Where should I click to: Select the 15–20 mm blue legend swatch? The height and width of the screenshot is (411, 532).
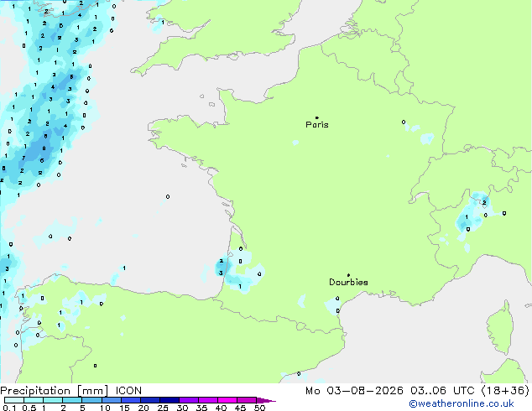point(130,400)
